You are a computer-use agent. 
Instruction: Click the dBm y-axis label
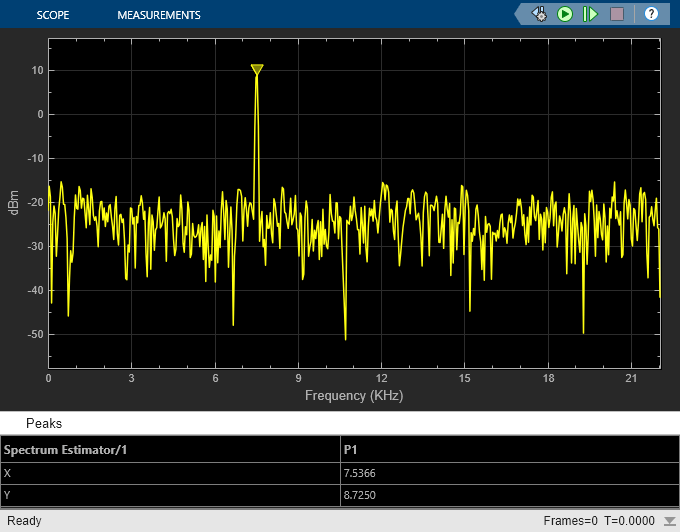tap(13, 201)
